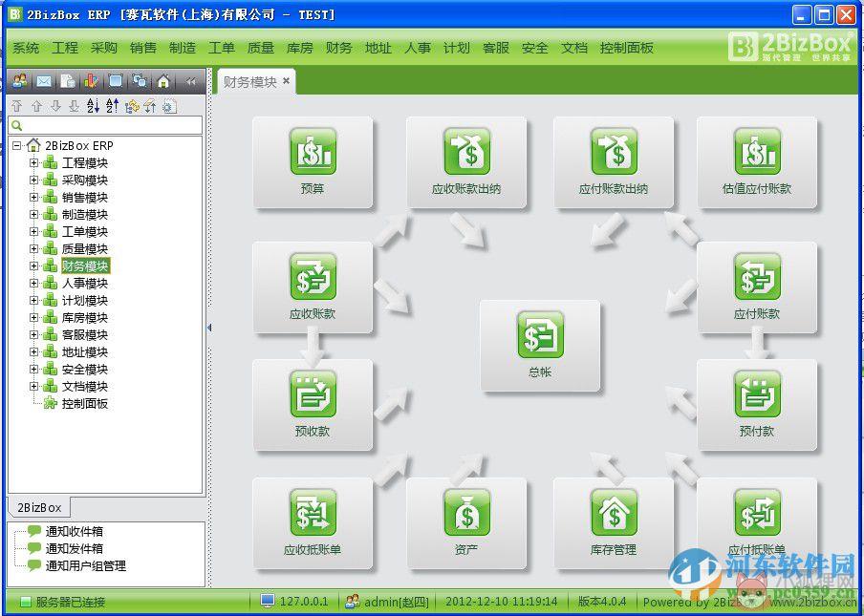Close the 财务模块 tab

(x=286, y=81)
